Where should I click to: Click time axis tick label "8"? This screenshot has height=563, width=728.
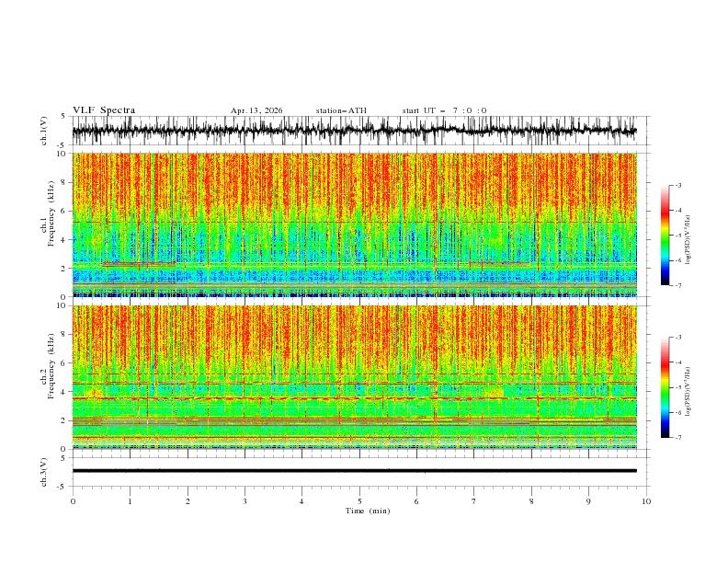531,501
